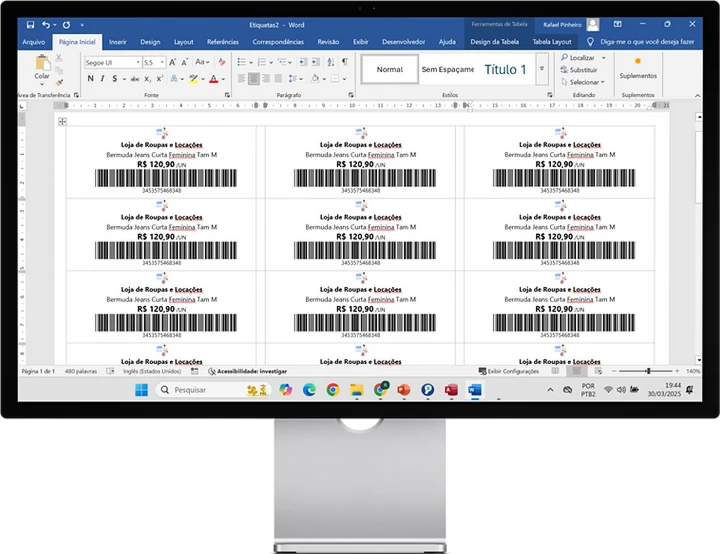The width and height of the screenshot is (720, 554).
Task: Open the Segoe UI font name dropdown
Action: click(108, 61)
